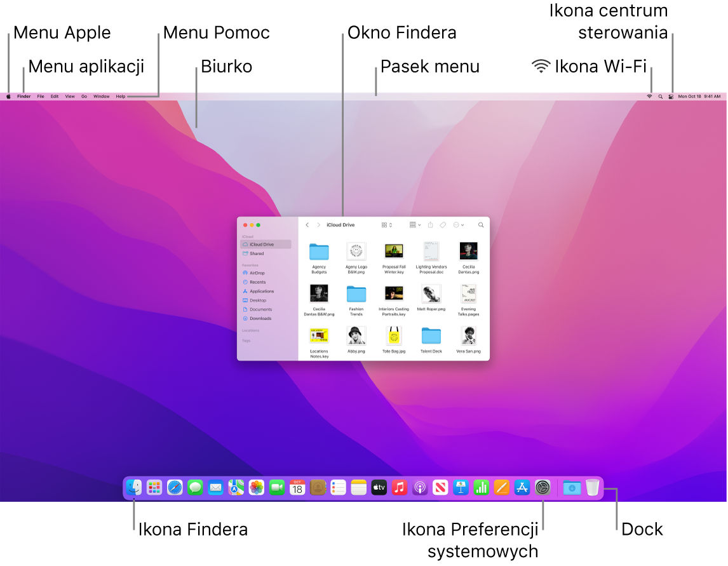Screen dimensions: 728x566
Task: Select the Agency Budgets folder
Action: click(319, 258)
